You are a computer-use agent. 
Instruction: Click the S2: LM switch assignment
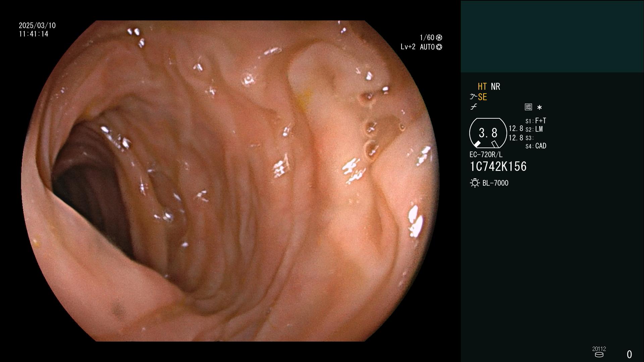[534, 129]
